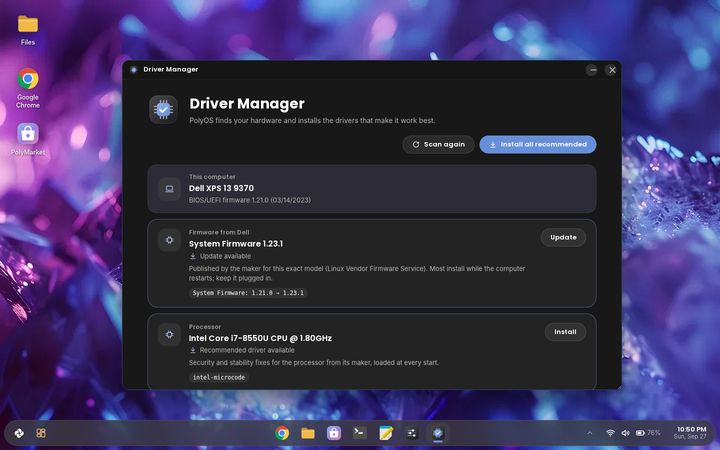Screen dimensions: 720x450
Task: Click the Published by the maker description
Action: [x=357, y=273]
